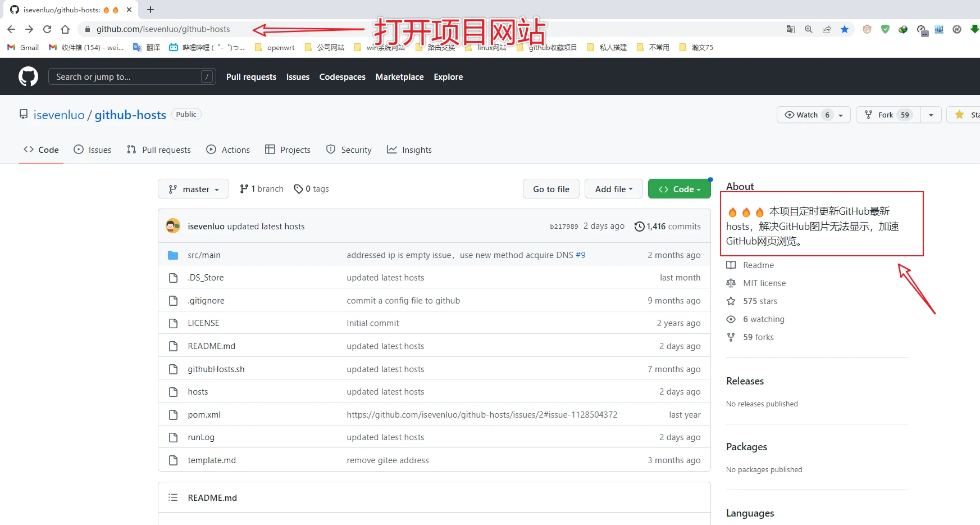Click the commit history clock icon

click(x=639, y=227)
